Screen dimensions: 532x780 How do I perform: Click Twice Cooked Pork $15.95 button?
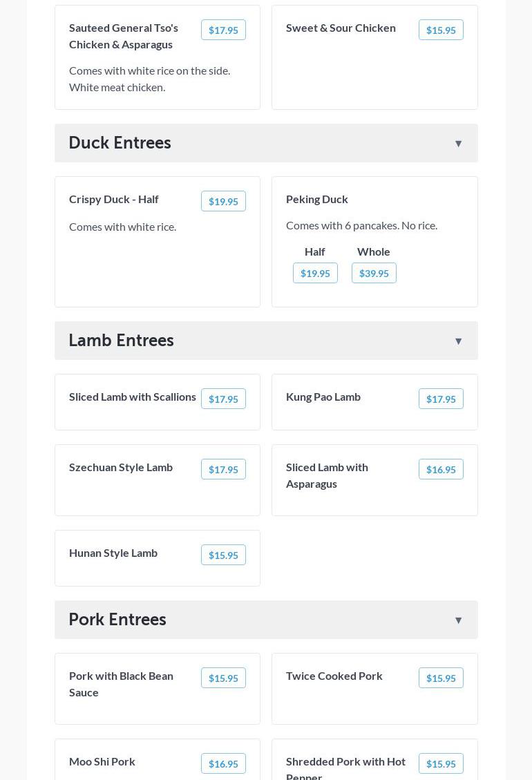[x=441, y=678]
